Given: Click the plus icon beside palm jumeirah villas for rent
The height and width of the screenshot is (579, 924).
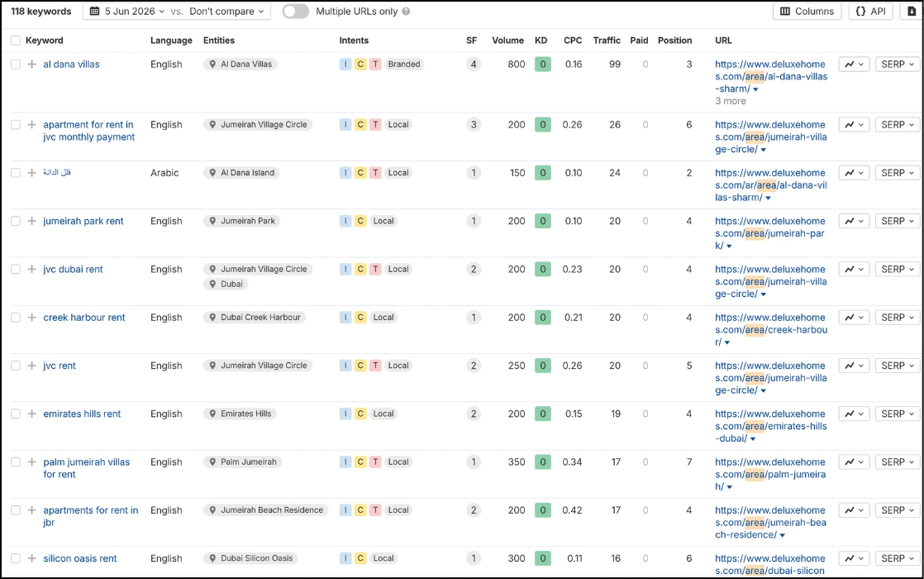Looking at the screenshot, I should [32, 462].
